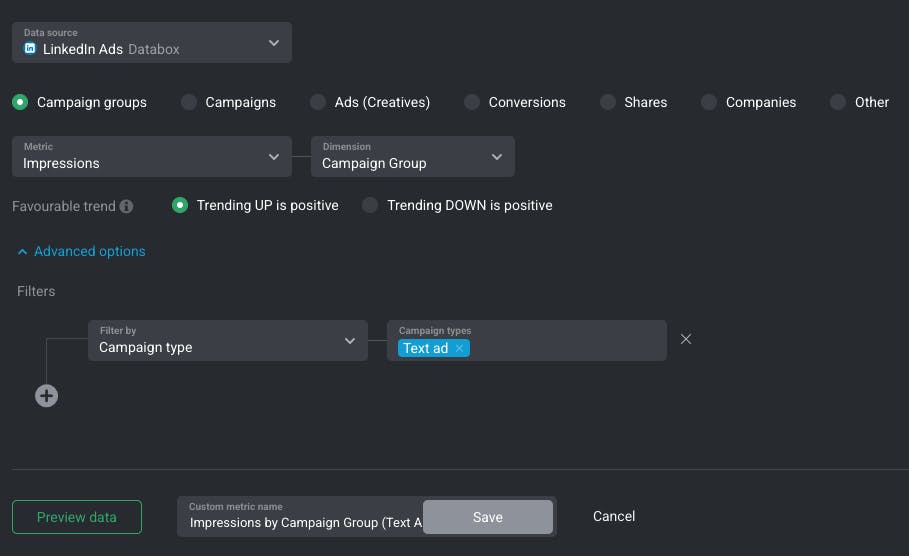Click Cancel

[x=614, y=517]
